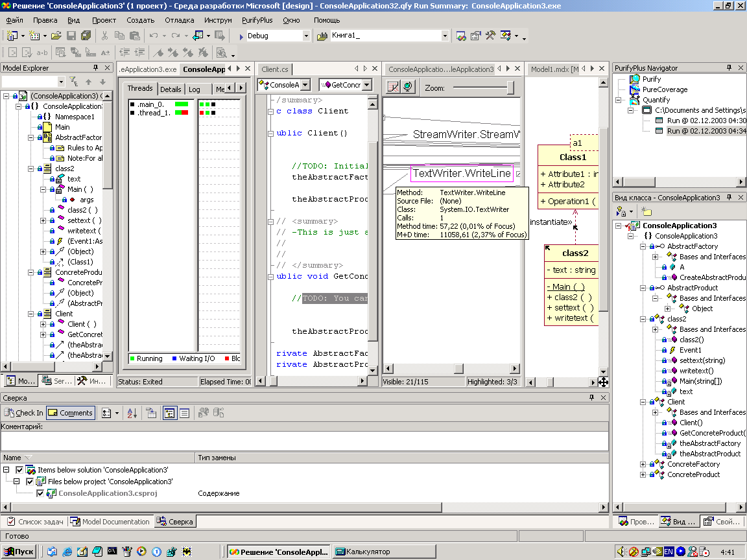Open the Debug configuration dropdown

[x=306, y=36]
